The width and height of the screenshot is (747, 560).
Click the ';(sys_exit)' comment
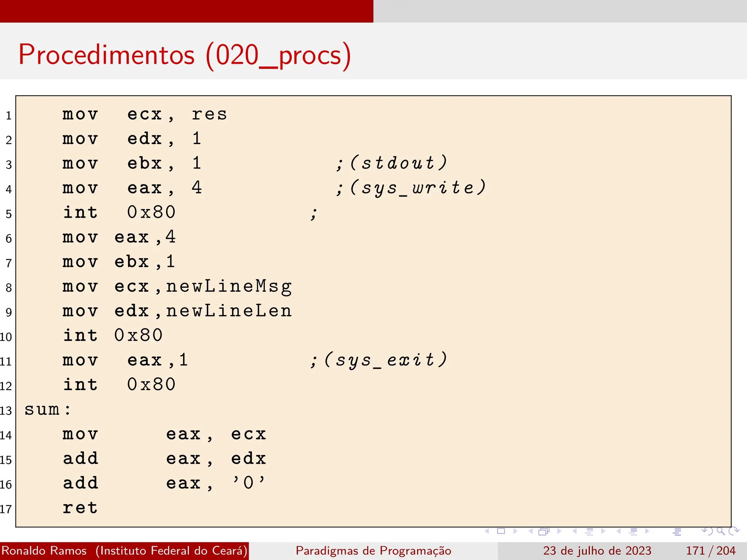tap(379, 360)
